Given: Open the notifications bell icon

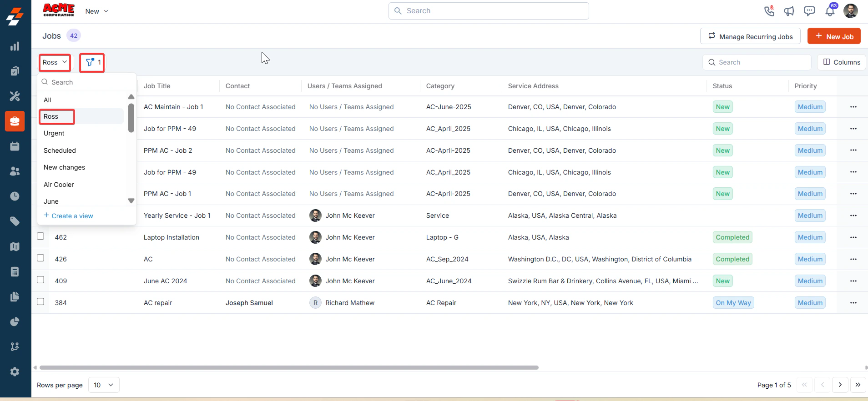Looking at the screenshot, I should 830,11.
